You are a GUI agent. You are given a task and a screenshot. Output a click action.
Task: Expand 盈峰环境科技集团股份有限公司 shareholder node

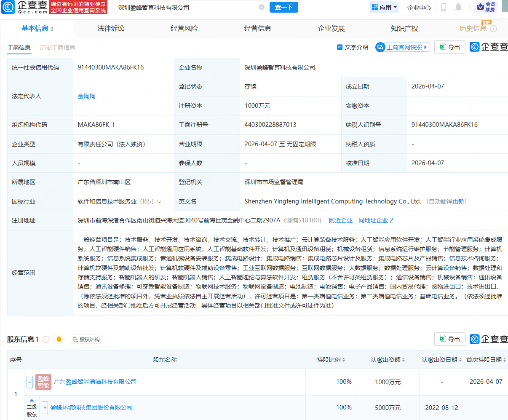click(44, 407)
